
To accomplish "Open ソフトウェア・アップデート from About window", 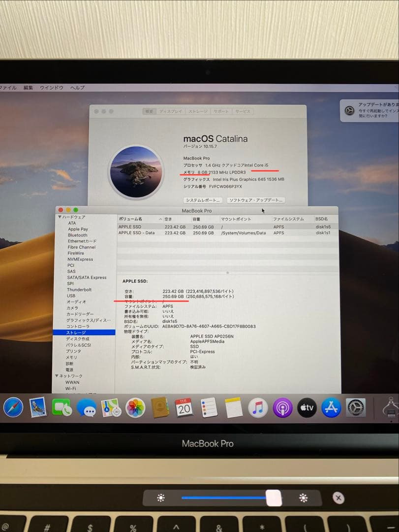I will pyautogui.click(x=256, y=199).
